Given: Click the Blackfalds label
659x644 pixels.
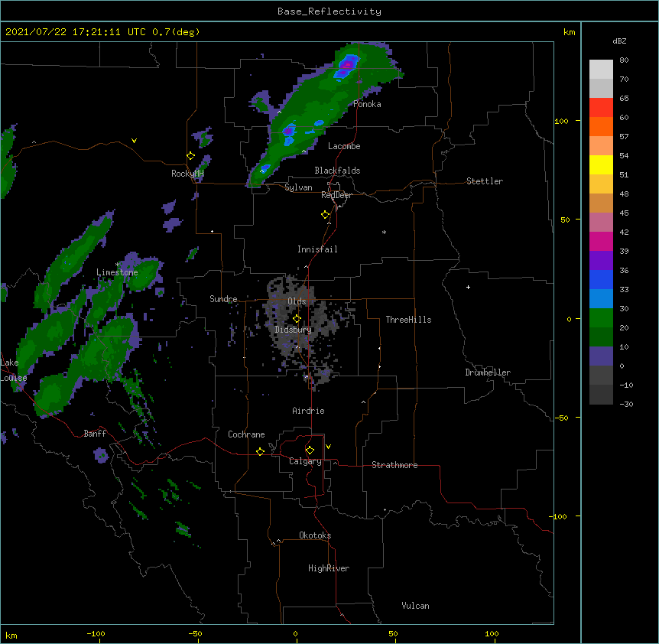Looking at the screenshot, I should pos(337,171).
